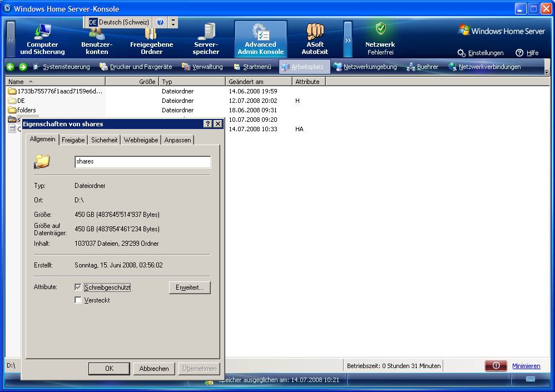
Task: Close the Eigenschaften von shares dialog
Action: point(218,124)
